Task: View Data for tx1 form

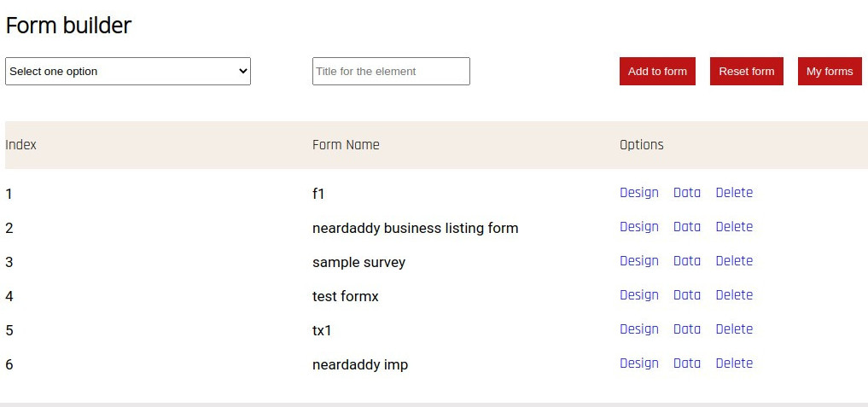Action: click(686, 329)
